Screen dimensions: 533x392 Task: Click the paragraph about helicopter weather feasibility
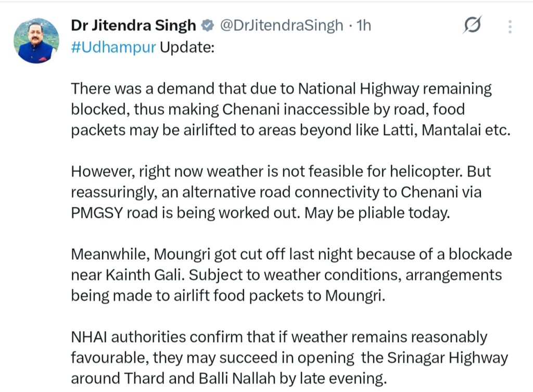281,171
